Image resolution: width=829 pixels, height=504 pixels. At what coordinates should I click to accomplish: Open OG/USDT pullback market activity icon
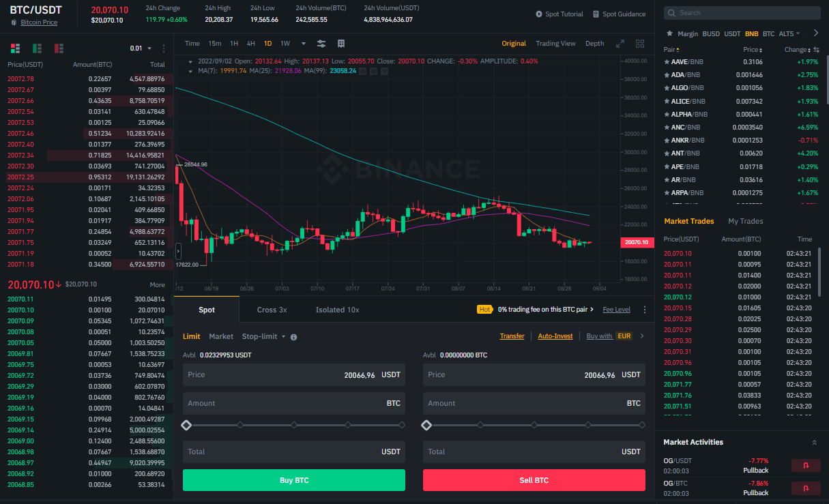tap(806, 466)
